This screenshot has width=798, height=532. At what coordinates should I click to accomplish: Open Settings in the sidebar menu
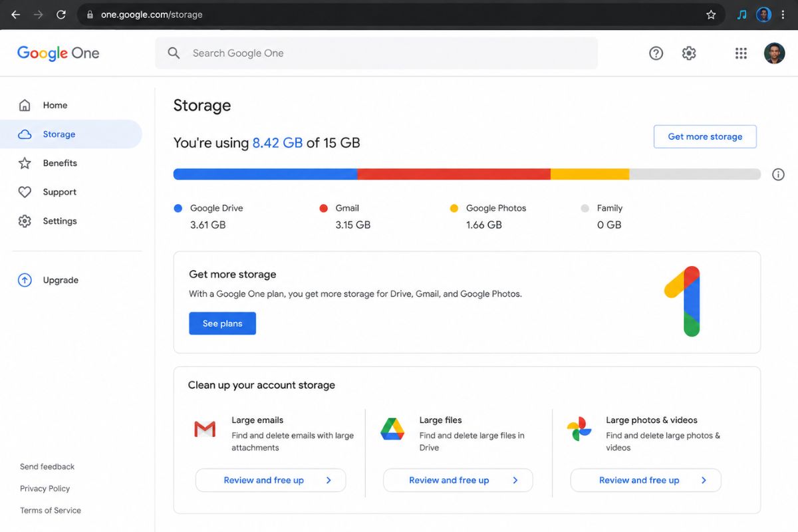coord(71,221)
